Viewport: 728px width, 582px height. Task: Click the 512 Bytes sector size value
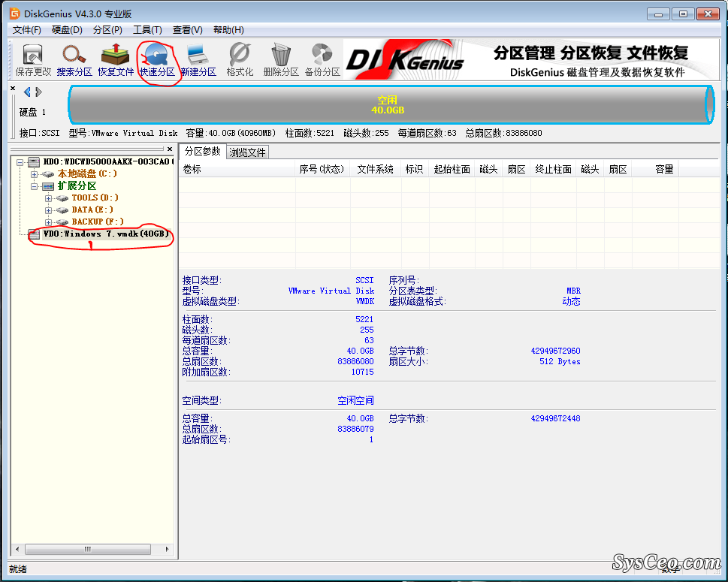click(x=560, y=361)
